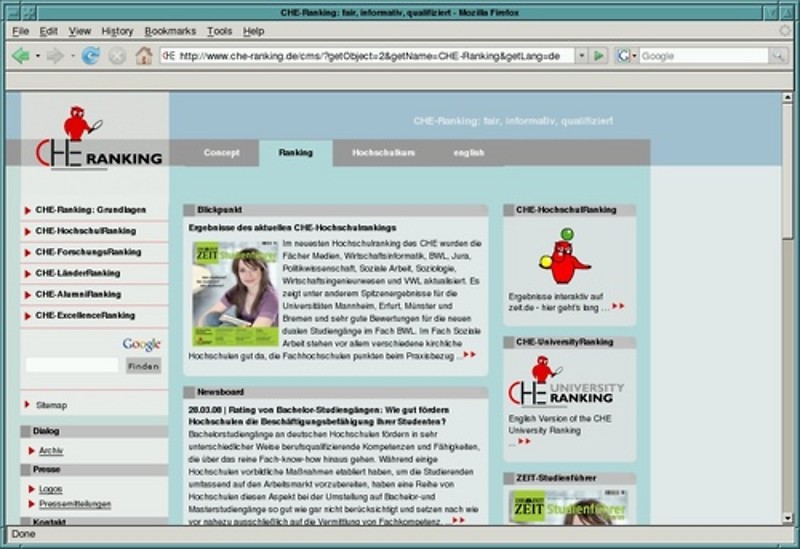
Task: Click the ZEIT Studienführer magazine cover image
Action: [235, 293]
